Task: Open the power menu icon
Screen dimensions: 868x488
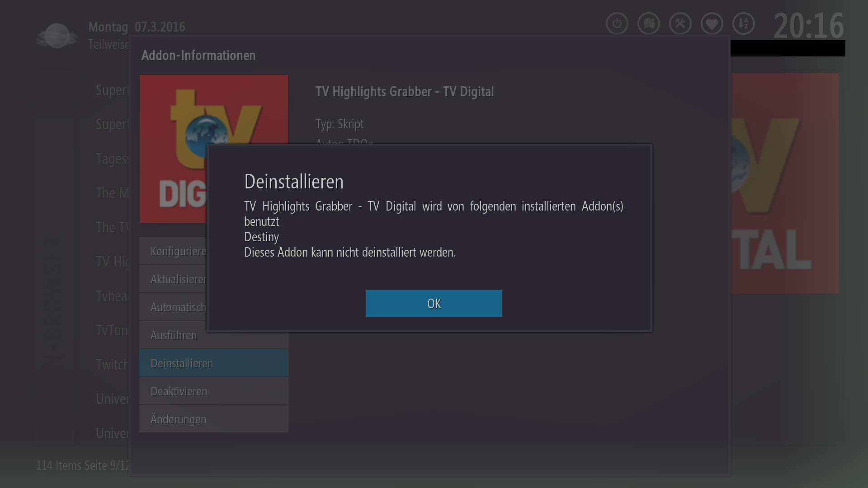Action: [x=617, y=23]
